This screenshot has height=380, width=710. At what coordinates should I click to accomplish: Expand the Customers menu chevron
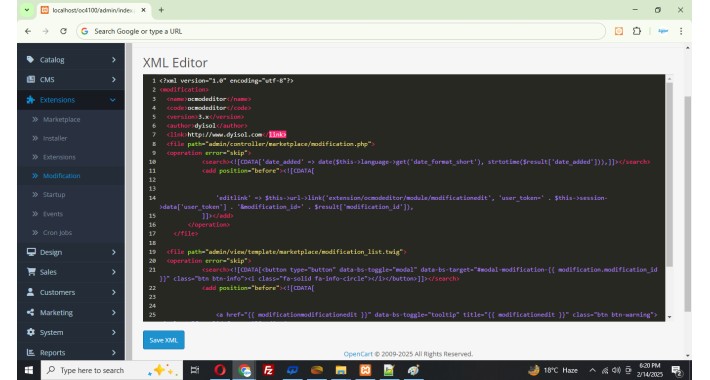point(113,292)
